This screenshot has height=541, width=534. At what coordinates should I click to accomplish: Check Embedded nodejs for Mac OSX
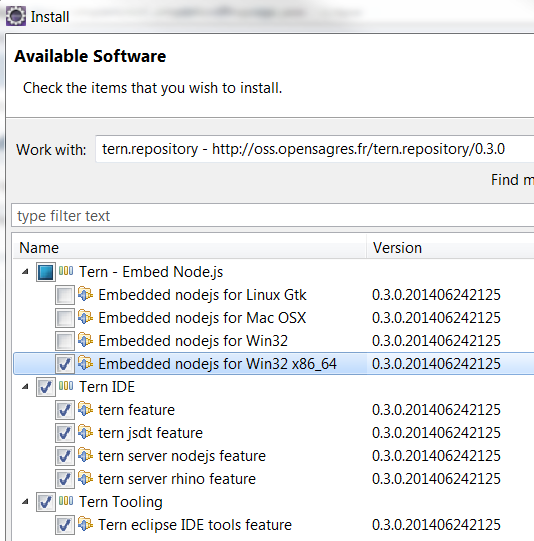click(x=65, y=318)
